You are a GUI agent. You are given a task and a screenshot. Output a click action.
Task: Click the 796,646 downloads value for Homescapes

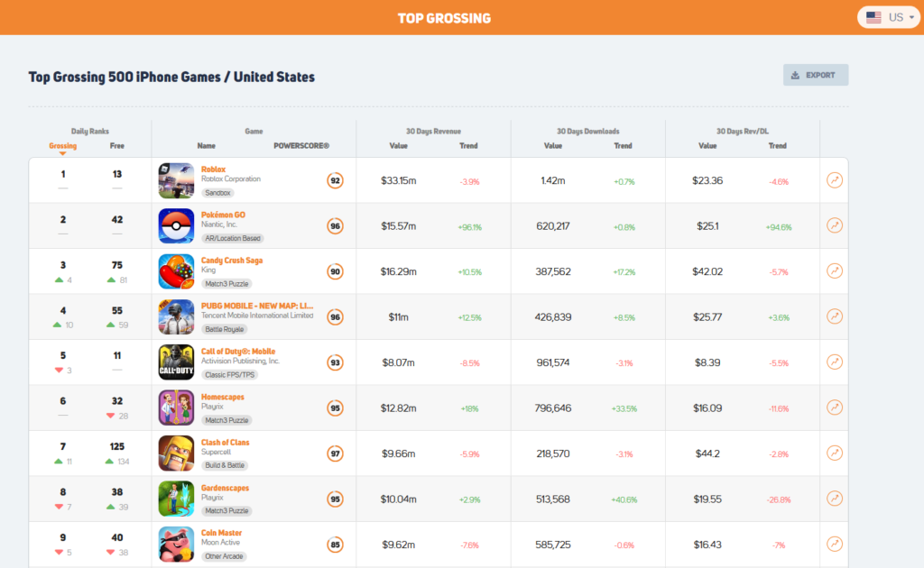click(x=553, y=408)
